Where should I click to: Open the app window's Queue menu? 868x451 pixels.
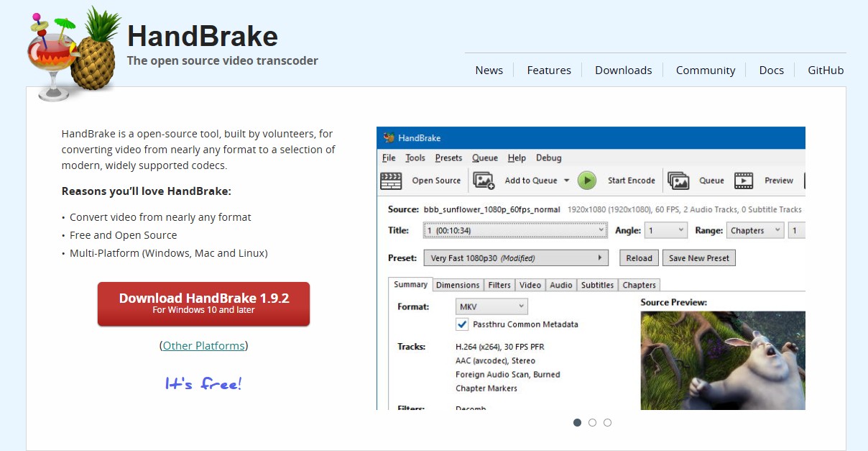click(485, 158)
